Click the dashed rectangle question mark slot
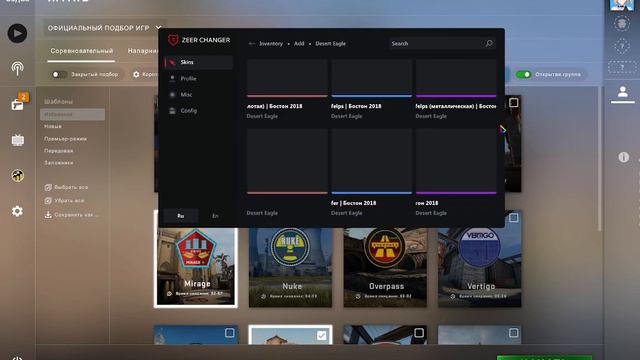This screenshot has height=360, width=640. (622, 67)
